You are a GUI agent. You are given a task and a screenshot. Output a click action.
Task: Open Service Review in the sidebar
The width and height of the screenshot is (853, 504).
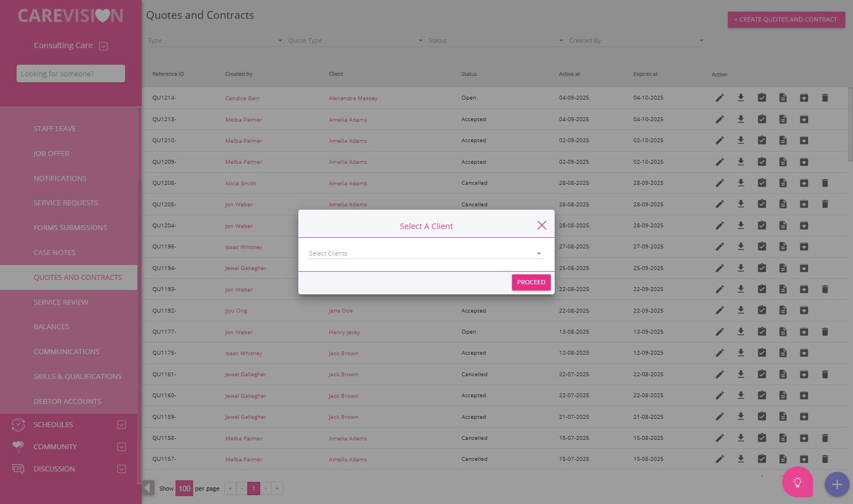(x=61, y=302)
